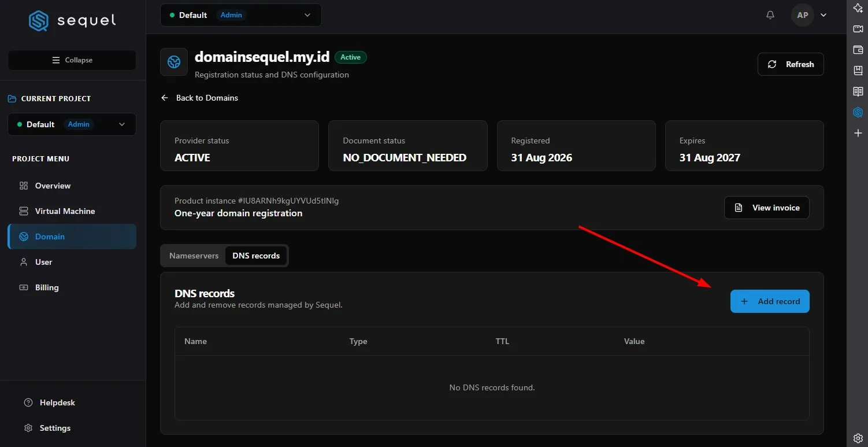Click the sparkle icon in browser side panel

coord(858,8)
